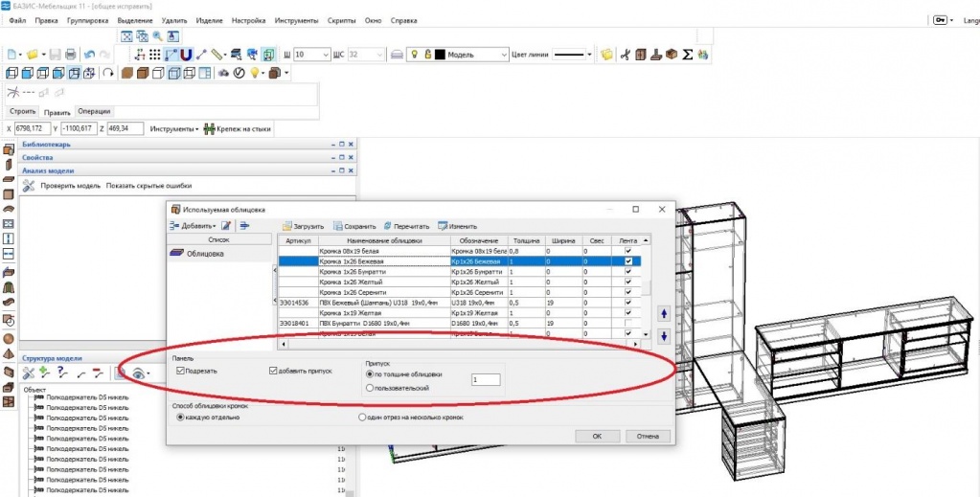Viewport: 980px width, 497px height.
Task: Uncheck the Подрезать checkbox
Action: click(181, 371)
